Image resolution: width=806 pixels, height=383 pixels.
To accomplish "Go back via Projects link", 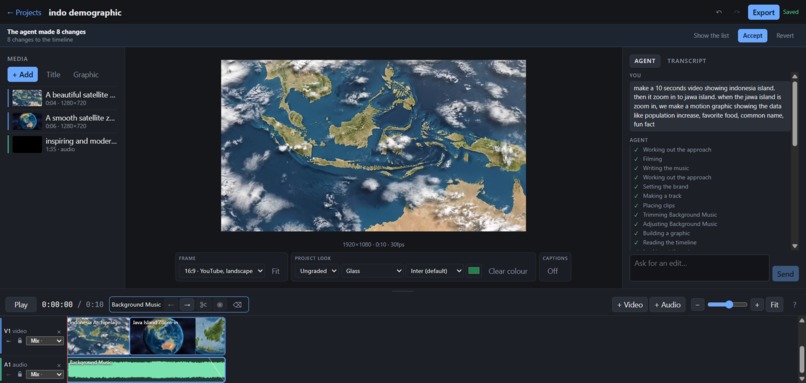I will (24, 12).
